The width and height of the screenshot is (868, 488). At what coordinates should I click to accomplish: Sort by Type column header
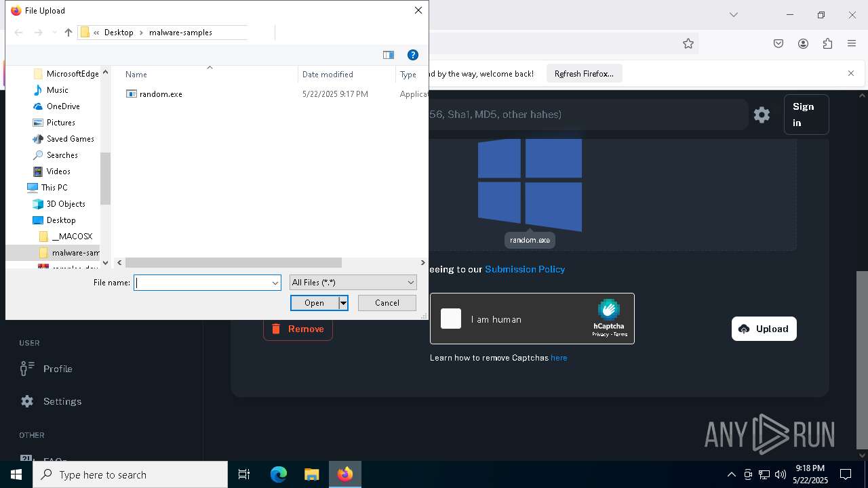point(408,75)
